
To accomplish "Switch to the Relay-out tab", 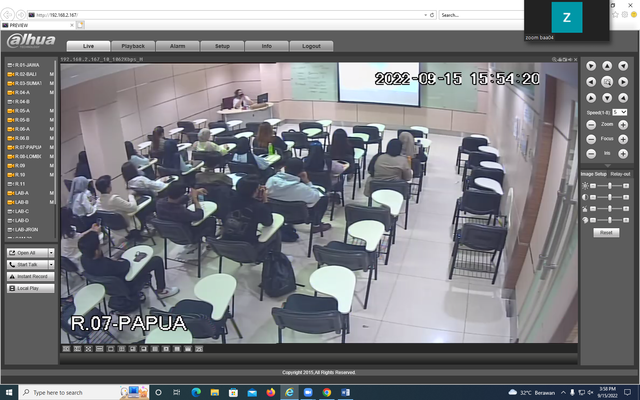I will [x=620, y=174].
